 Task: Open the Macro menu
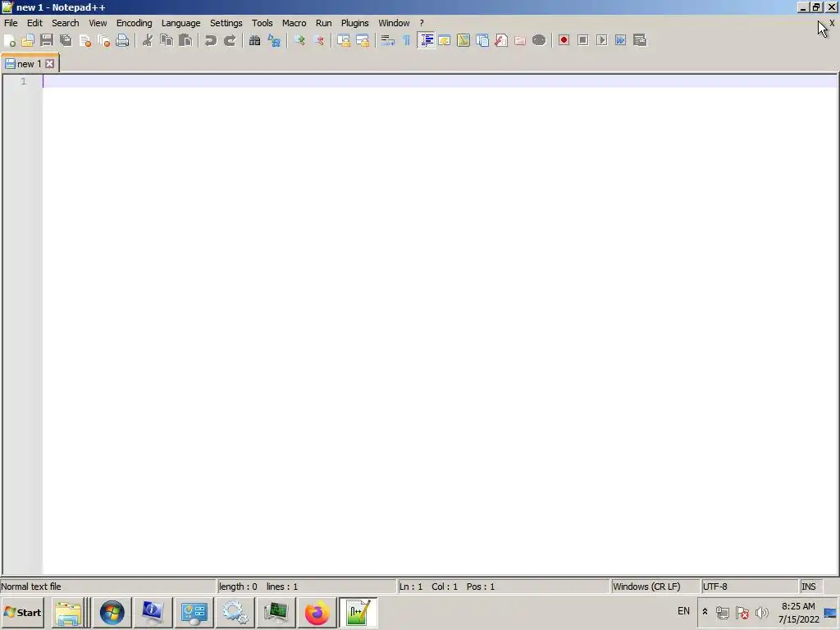(x=294, y=23)
